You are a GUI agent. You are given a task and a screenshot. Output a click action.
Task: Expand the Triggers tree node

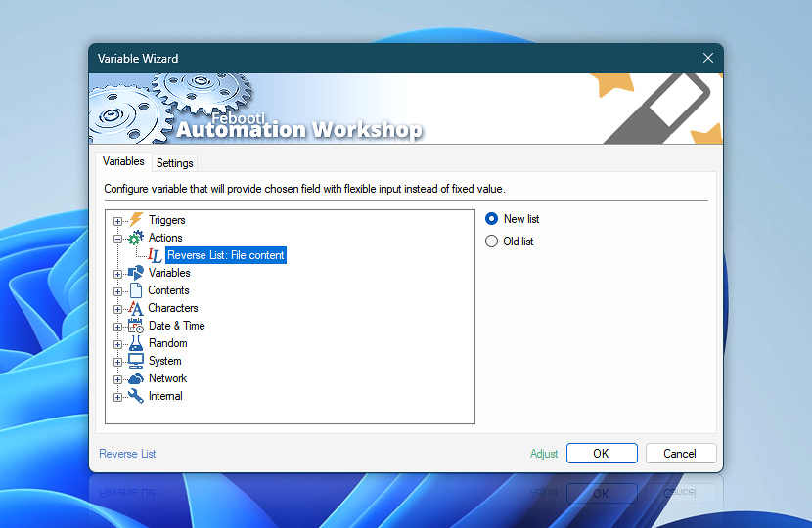[118, 221]
